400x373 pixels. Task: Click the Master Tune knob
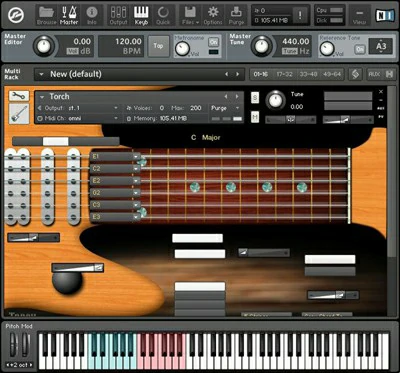click(x=261, y=46)
